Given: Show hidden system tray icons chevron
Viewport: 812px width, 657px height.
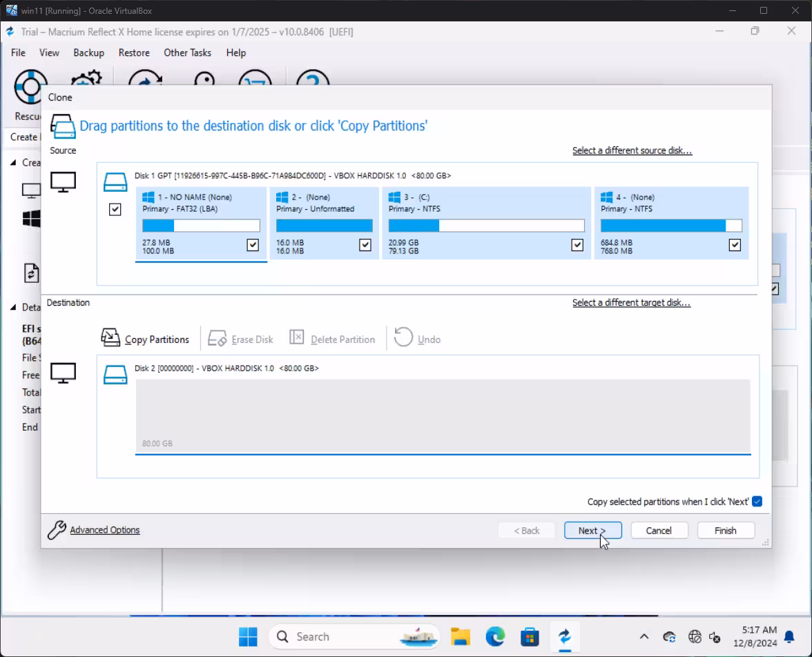Looking at the screenshot, I should pyautogui.click(x=644, y=637).
